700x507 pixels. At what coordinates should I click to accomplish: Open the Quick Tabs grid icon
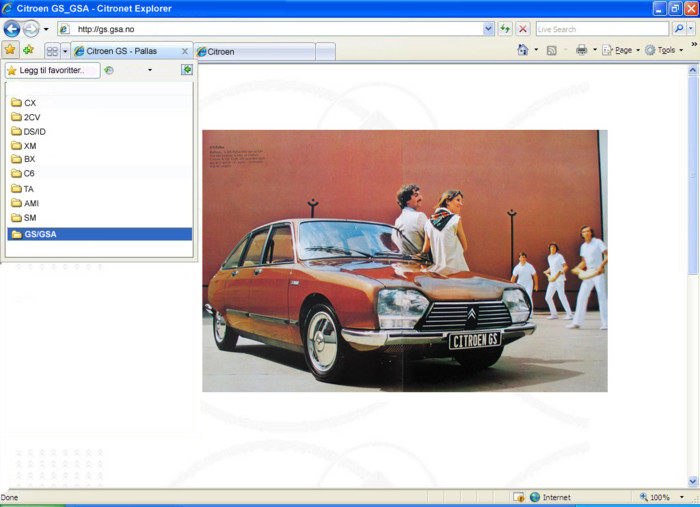pos(52,51)
